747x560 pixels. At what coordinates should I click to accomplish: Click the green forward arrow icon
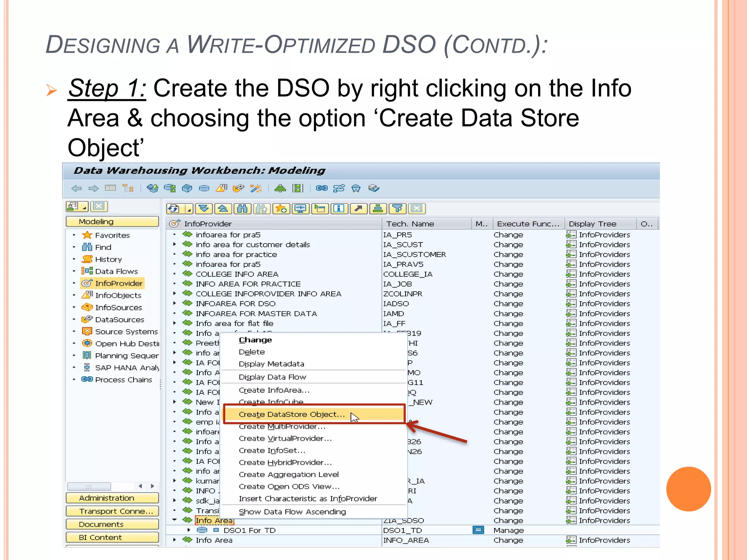point(94,188)
